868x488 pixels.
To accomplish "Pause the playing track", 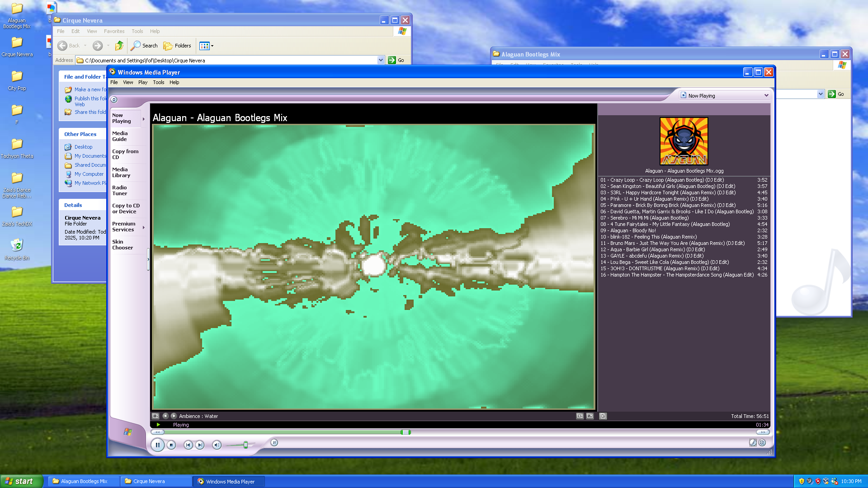I will coord(157,445).
